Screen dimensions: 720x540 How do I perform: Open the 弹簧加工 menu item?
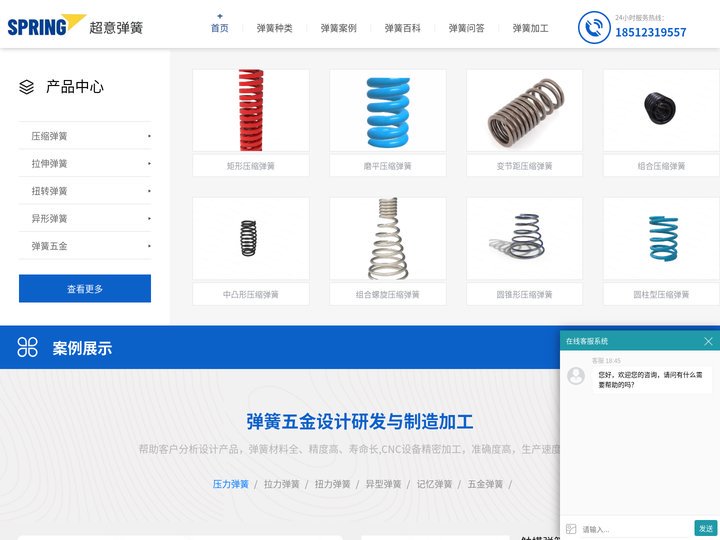click(530, 28)
